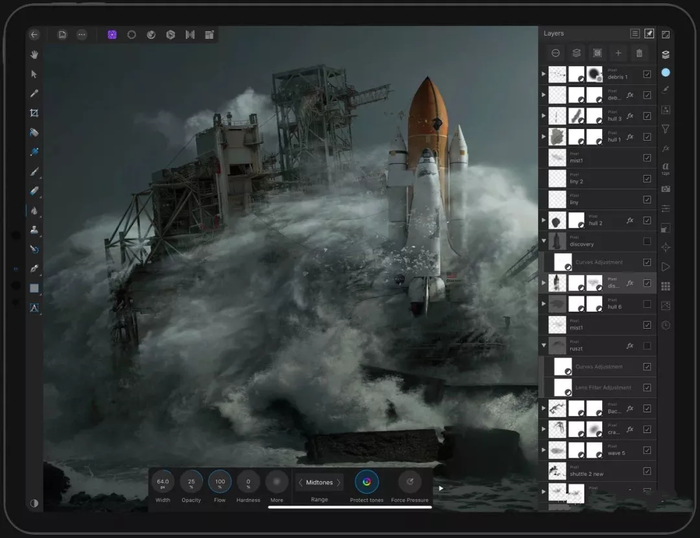Toggle visibility of debris 1 layer

coord(647,74)
